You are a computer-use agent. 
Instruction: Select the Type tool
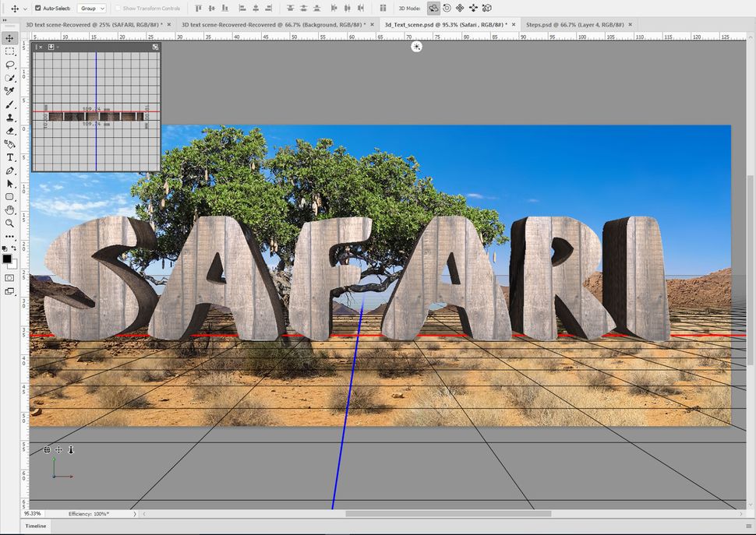(10, 157)
